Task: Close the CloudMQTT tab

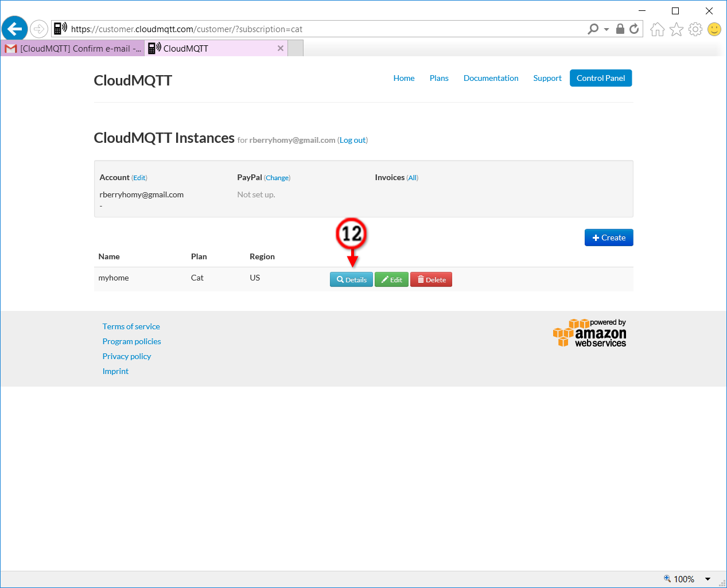Action: pos(281,48)
